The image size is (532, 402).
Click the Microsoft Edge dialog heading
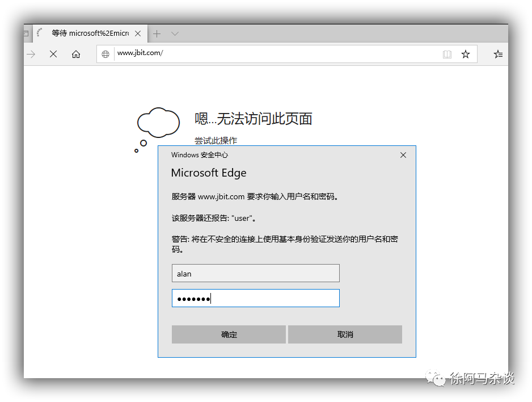tap(209, 173)
